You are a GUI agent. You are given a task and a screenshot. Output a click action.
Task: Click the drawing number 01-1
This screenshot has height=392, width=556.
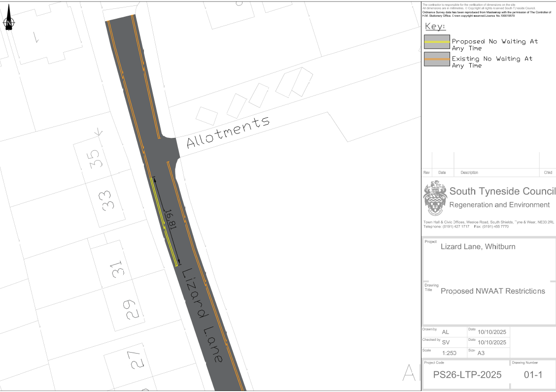(533, 375)
